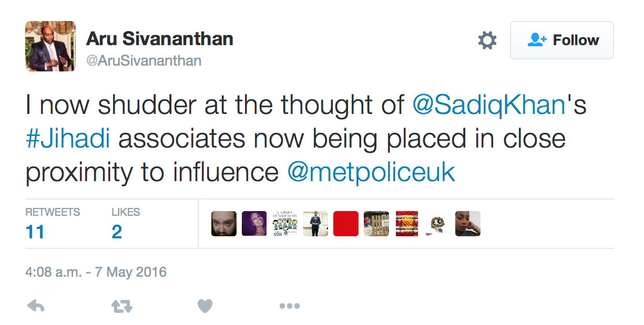The height and width of the screenshot is (325, 644).
Task: View the list of 11 retweets
Action: [53, 223]
